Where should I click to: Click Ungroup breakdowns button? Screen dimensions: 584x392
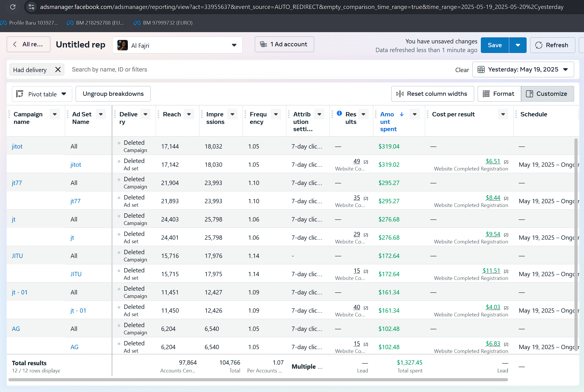point(113,94)
